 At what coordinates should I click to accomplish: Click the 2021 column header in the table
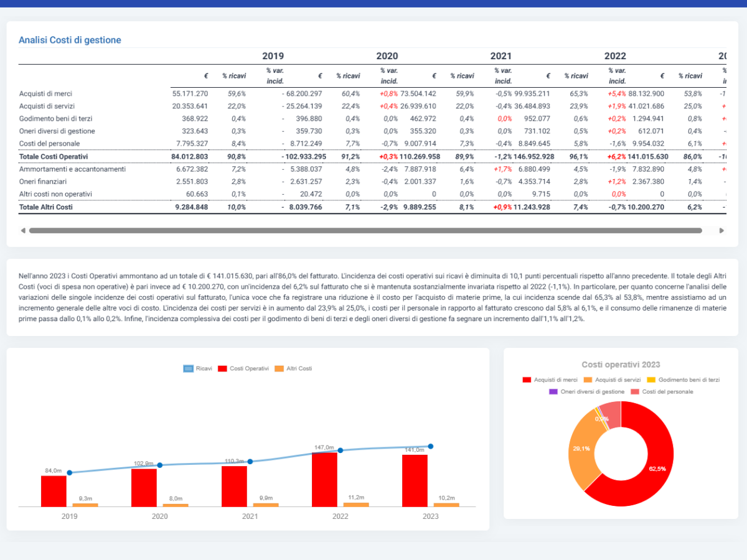point(501,56)
